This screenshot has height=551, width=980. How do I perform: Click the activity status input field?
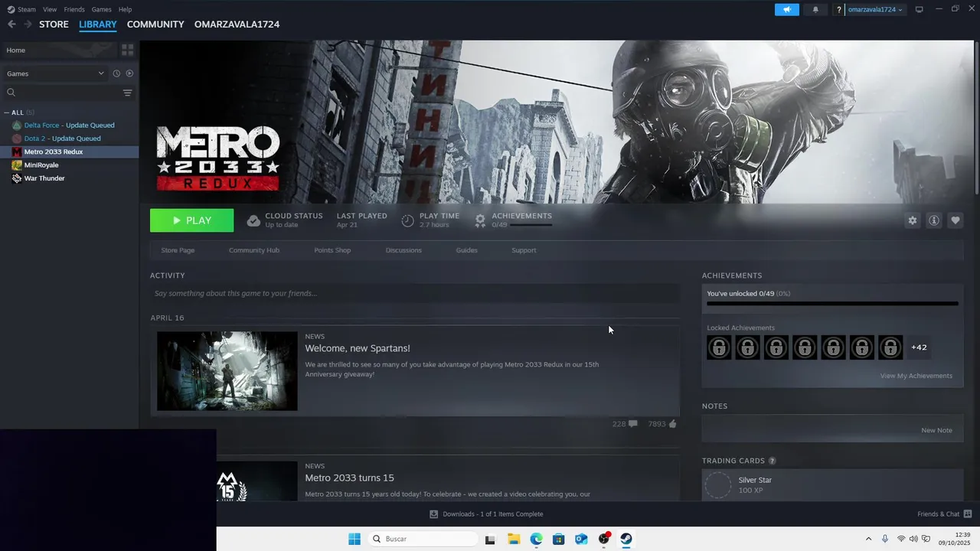click(414, 293)
